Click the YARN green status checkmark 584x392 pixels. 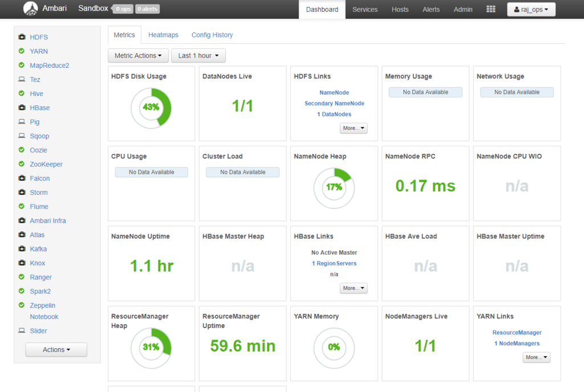click(22, 51)
